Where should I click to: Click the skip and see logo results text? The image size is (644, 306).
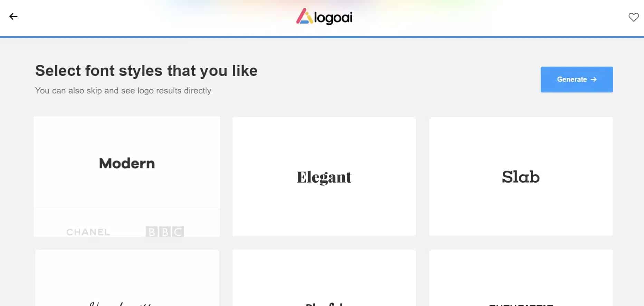[123, 91]
